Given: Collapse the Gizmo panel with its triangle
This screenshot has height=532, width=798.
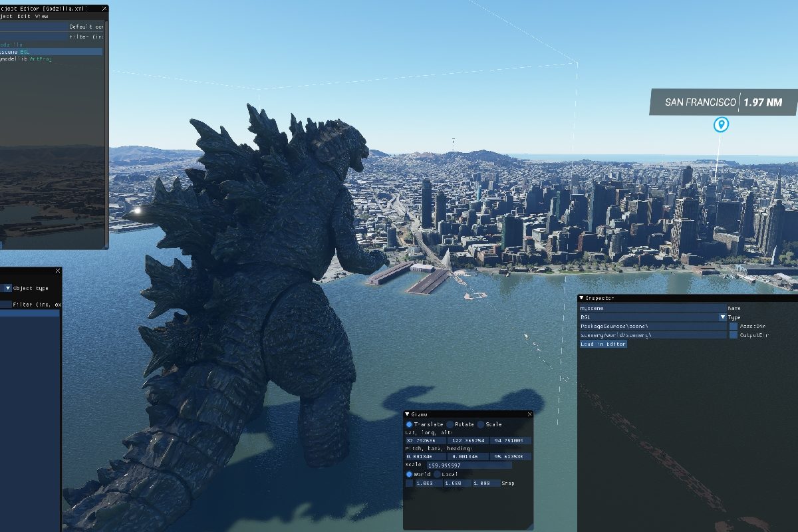Looking at the screenshot, I should tap(407, 414).
